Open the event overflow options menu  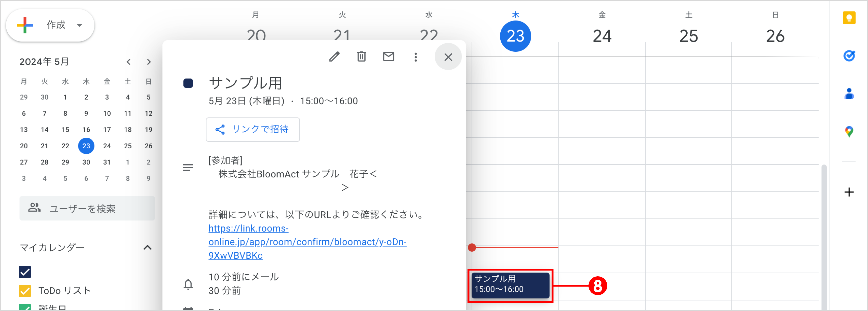coord(416,57)
